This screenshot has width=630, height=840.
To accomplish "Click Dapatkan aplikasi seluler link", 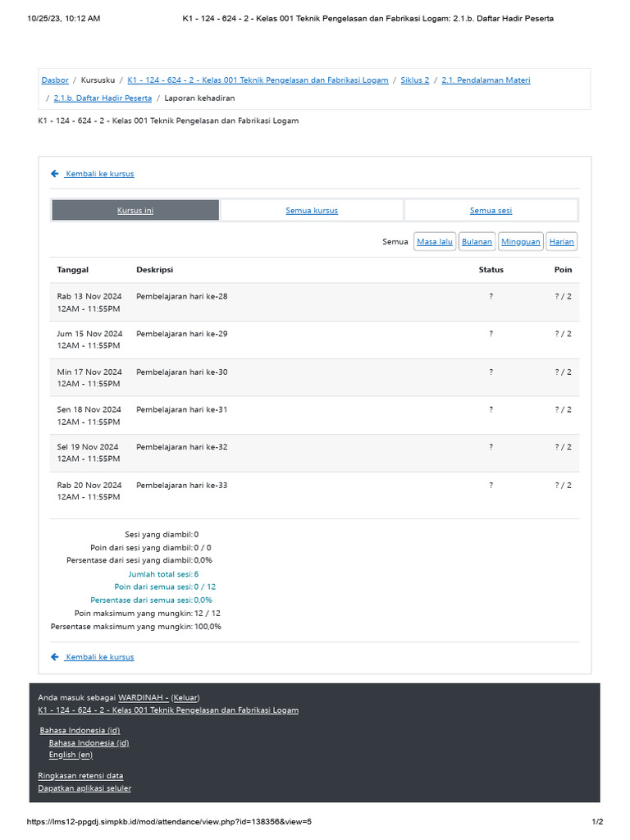I will 84,788.
